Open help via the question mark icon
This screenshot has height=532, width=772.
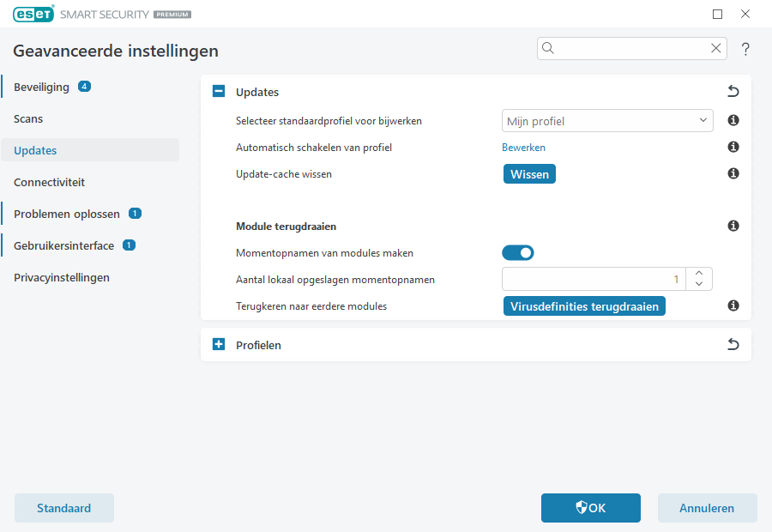(745, 49)
